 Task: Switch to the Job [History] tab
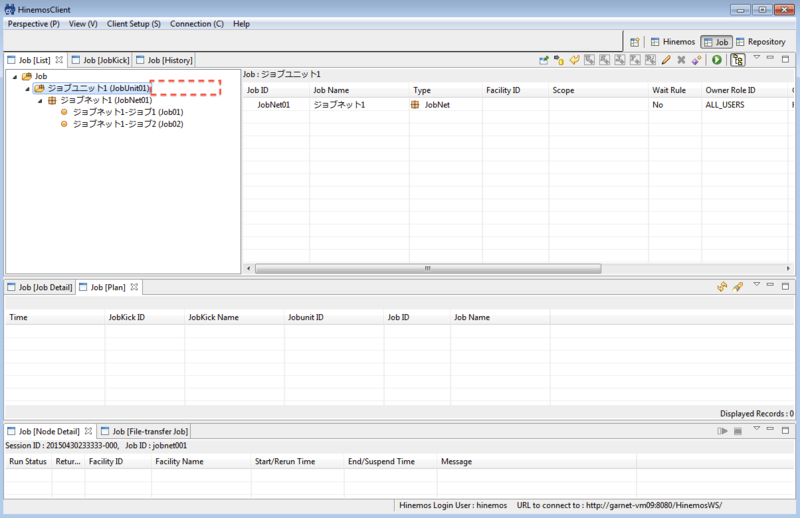164,60
